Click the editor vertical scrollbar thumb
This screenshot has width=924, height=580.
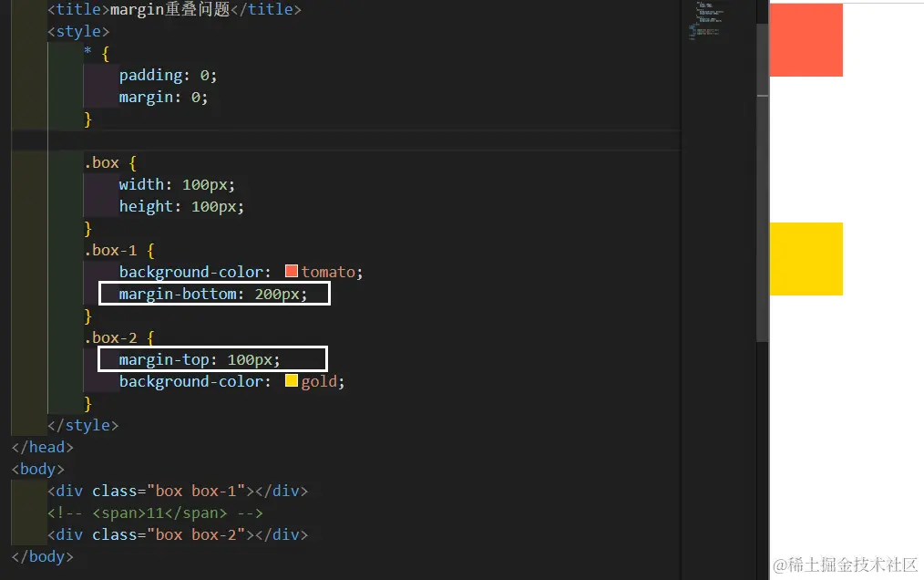click(x=763, y=182)
